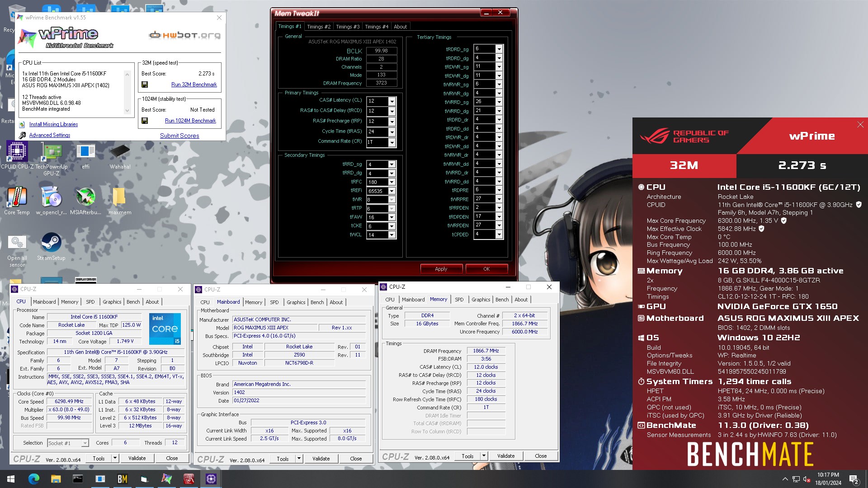Click Run 32M Benchmark link
This screenshot has height=488, width=868.
194,84
